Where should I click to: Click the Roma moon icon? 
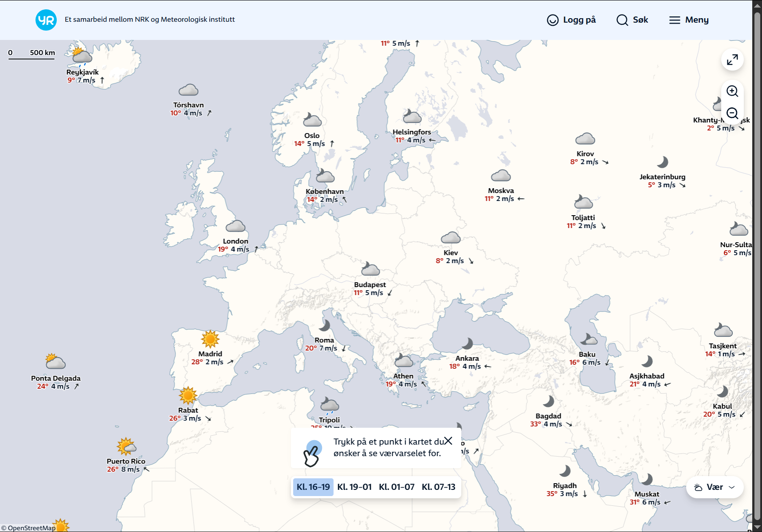[x=324, y=326]
